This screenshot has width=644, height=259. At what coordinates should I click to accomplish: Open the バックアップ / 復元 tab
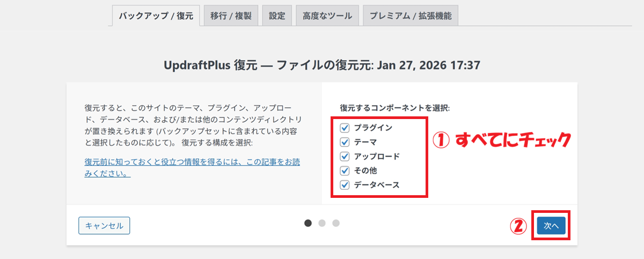(x=156, y=16)
